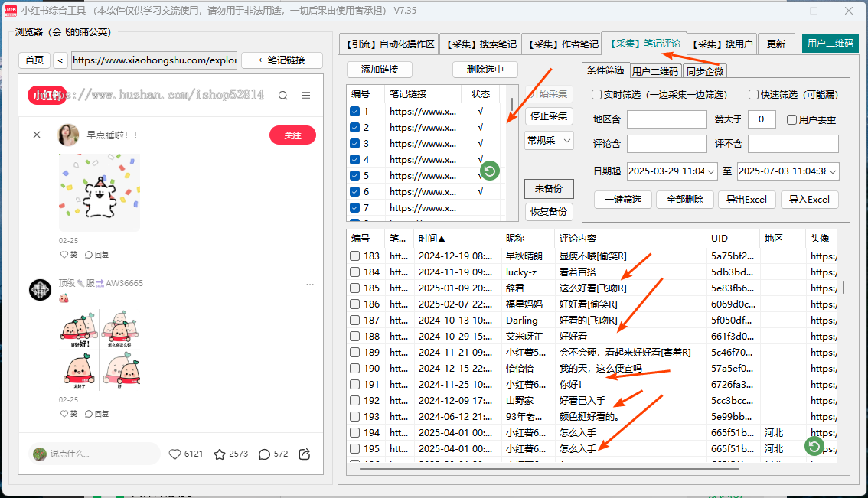Screen dimensions: 868x498
Task: Switch to 同步企微 sub-tab
Action: pyautogui.click(x=705, y=71)
